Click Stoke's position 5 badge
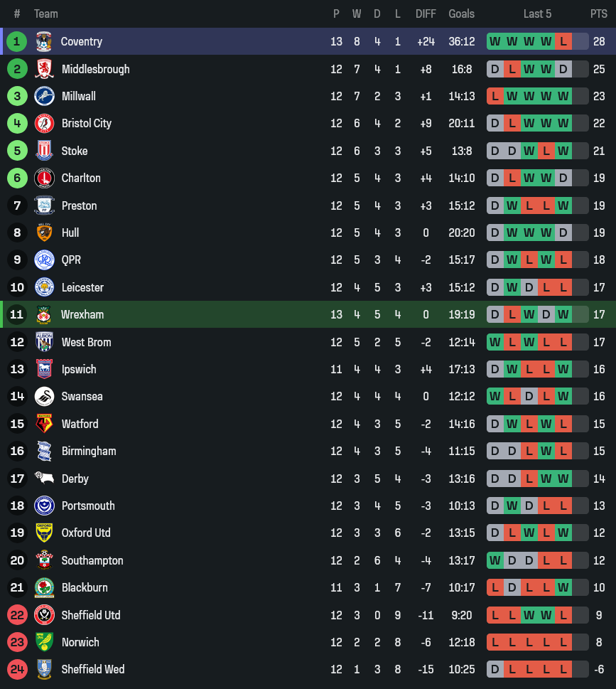Image resolution: width=616 pixels, height=689 pixels. click(x=17, y=151)
